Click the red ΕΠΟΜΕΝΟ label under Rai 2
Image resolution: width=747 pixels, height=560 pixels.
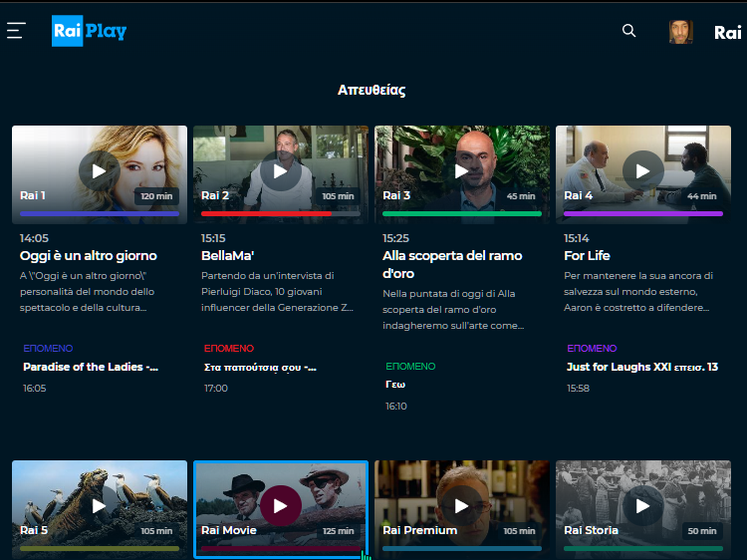click(229, 349)
